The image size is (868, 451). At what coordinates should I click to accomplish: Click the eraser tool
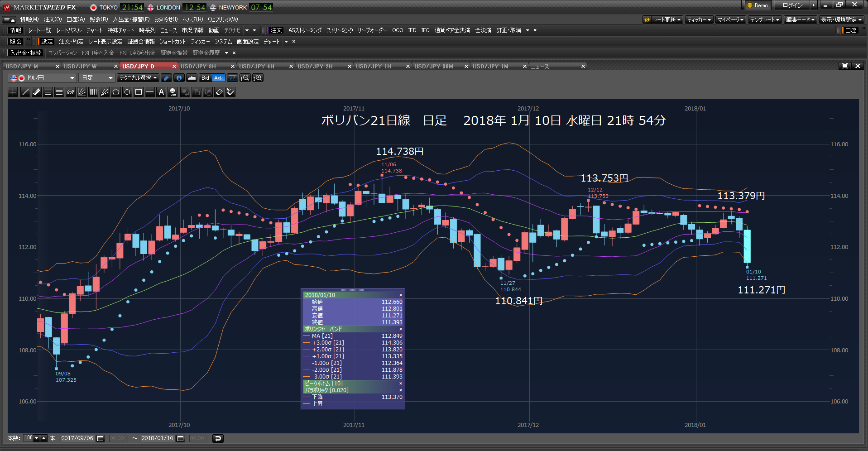click(219, 92)
